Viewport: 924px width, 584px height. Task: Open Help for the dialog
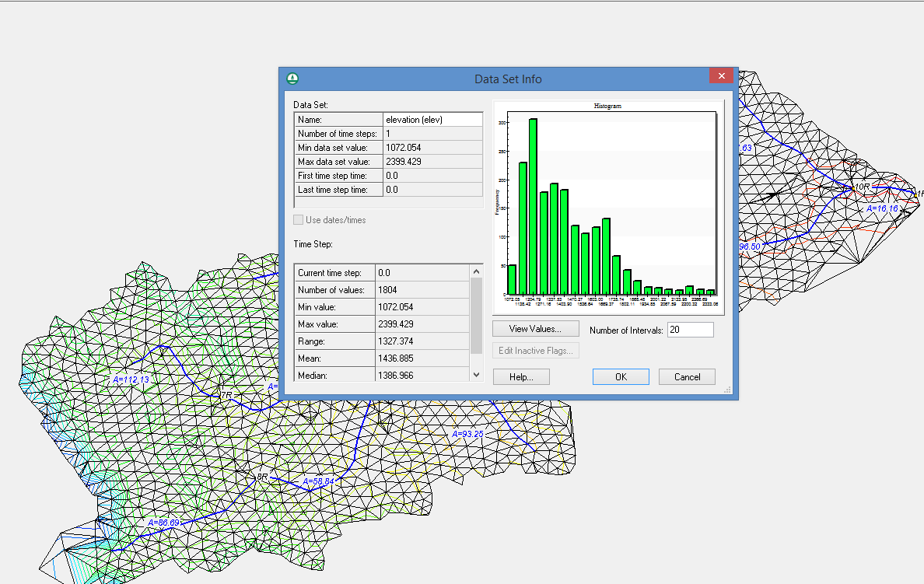(x=521, y=377)
